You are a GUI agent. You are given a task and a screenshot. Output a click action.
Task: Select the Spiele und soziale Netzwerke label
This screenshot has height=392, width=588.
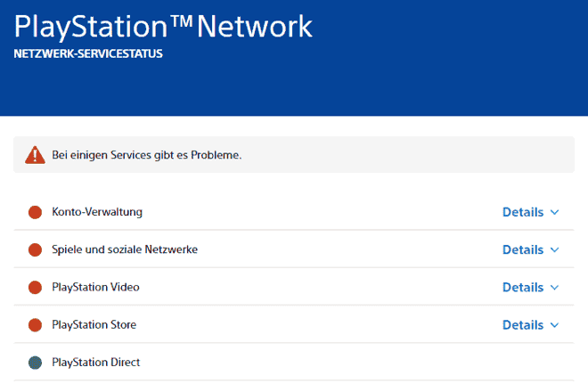[x=125, y=249]
